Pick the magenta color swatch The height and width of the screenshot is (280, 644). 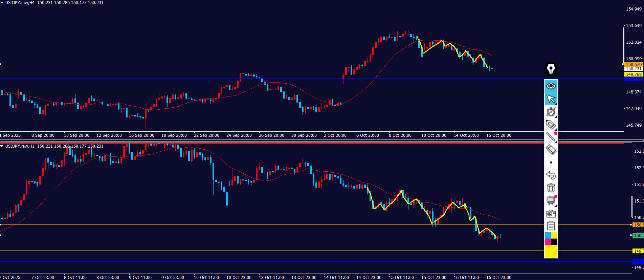click(x=548, y=242)
